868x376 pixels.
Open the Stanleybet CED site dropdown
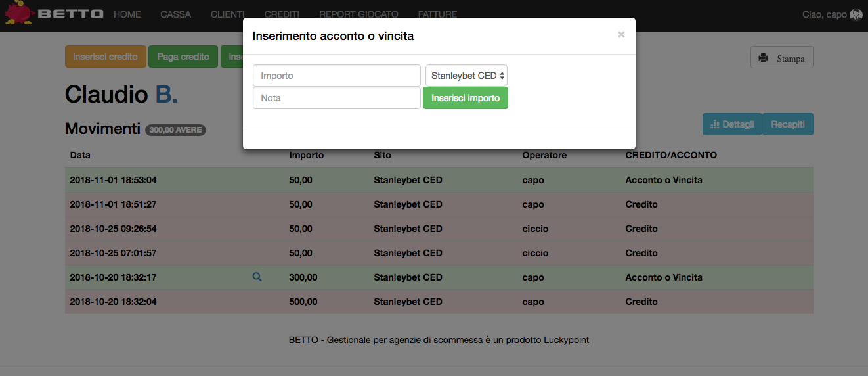point(466,76)
